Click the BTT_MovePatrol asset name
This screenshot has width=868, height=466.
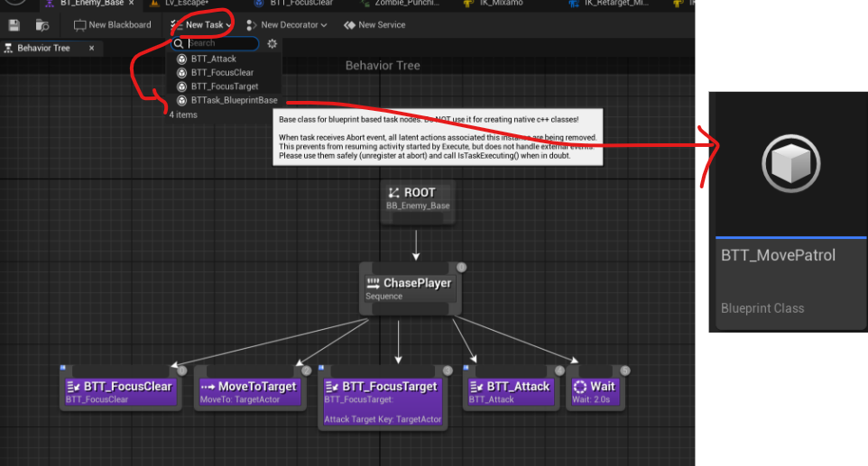pos(778,255)
